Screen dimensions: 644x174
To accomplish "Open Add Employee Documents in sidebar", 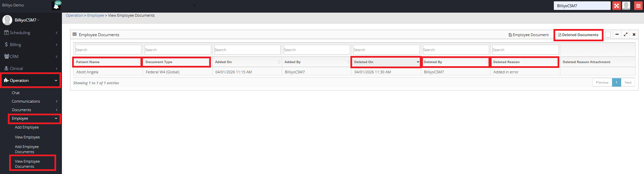I will pos(27,149).
